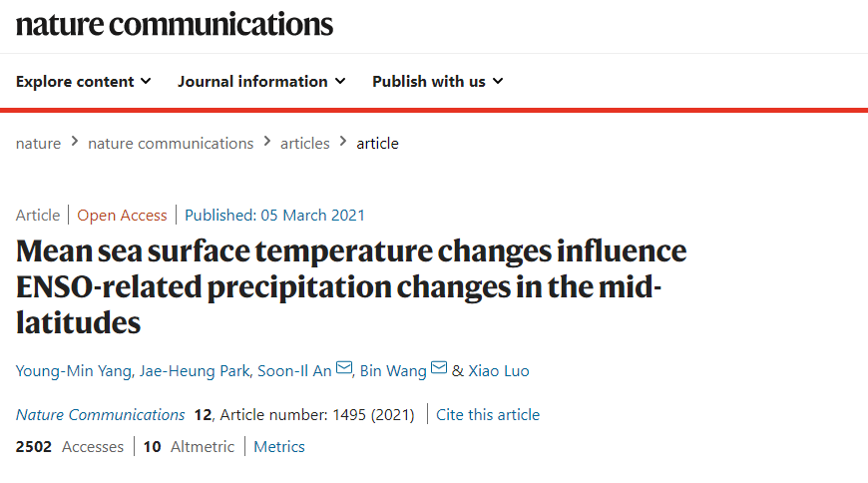Open the Journal information dropdown
This screenshot has height=483, width=868.
click(x=261, y=82)
